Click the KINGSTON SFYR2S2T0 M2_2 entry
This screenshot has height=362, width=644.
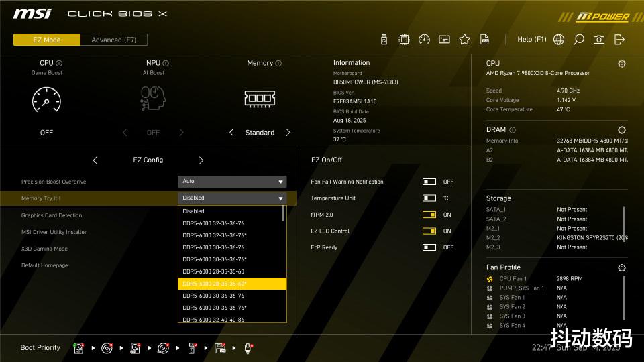click(592, 237)
